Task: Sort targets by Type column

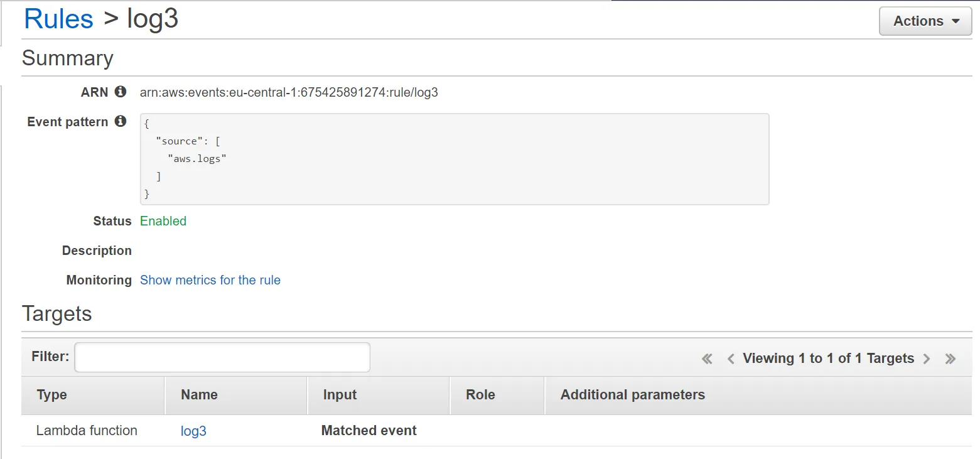Action: click(x=52, y=395)
